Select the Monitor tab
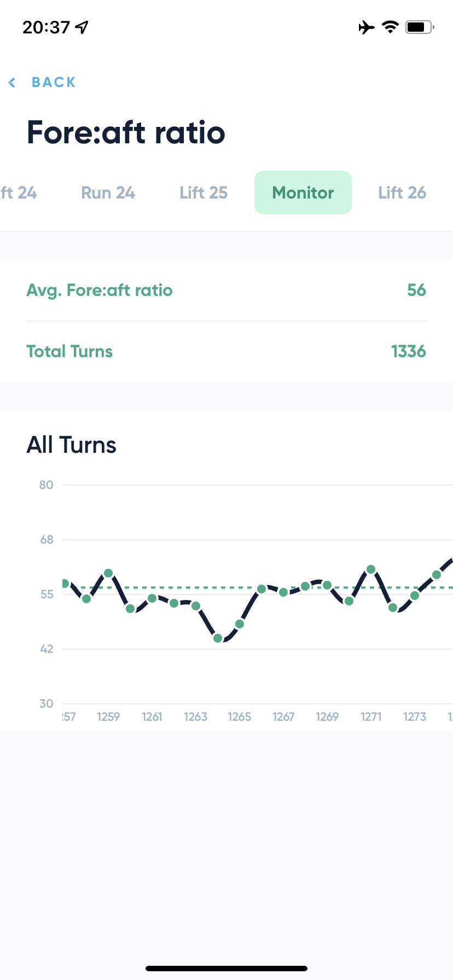 pos(303,192)
